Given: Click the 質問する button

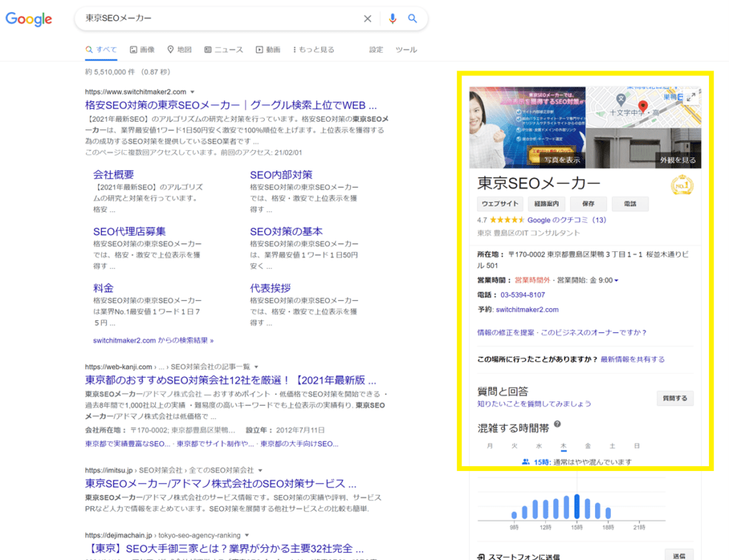Looking at the screenshot, I should tap(675, 398).
